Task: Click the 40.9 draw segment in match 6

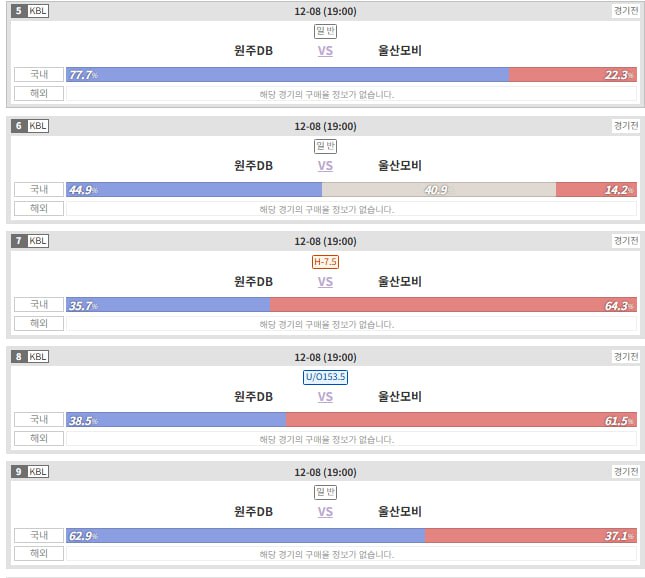Action: [438, 190]
